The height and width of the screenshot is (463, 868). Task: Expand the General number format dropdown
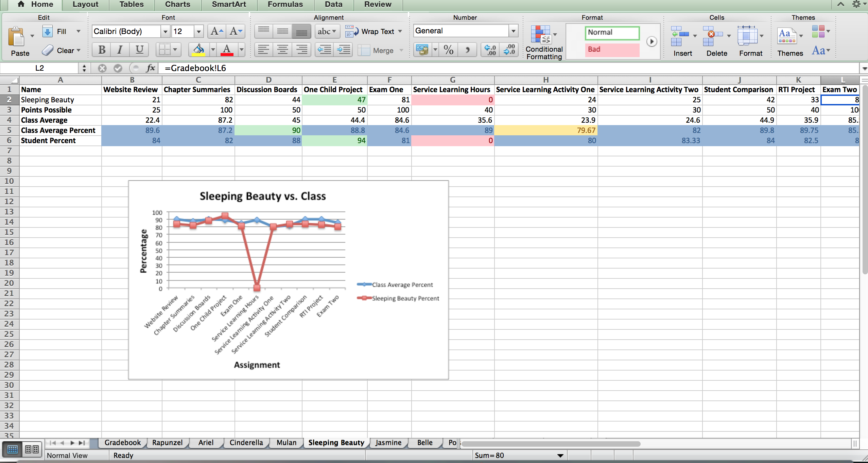pyautogui.click(x=513, y=31)
